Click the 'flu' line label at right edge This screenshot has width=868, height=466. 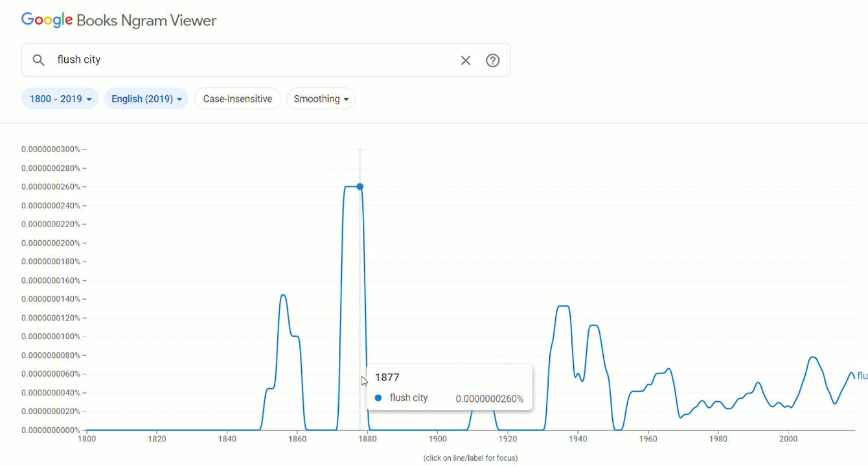pos(862,376)
